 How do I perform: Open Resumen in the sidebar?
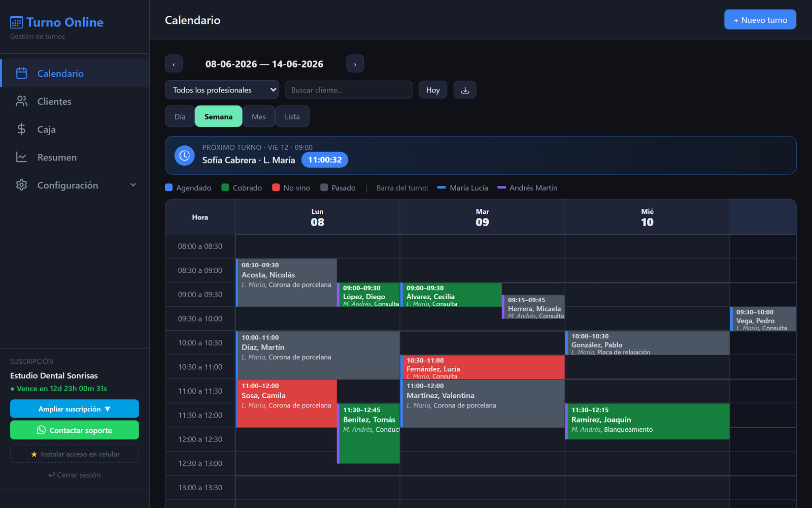coord(75,157)
